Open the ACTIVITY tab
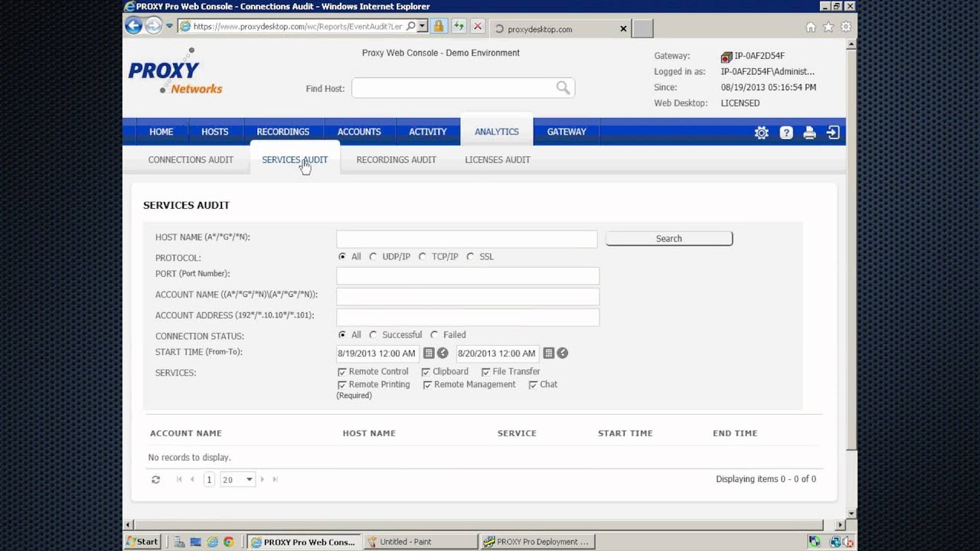The image size is (980, 551). click(428, 132)
